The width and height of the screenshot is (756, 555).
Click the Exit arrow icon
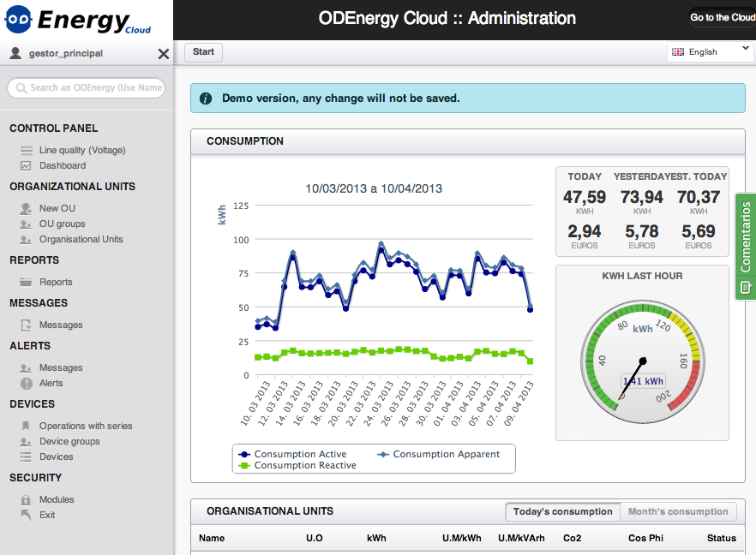pyautogui.click(x=26, y=516)
